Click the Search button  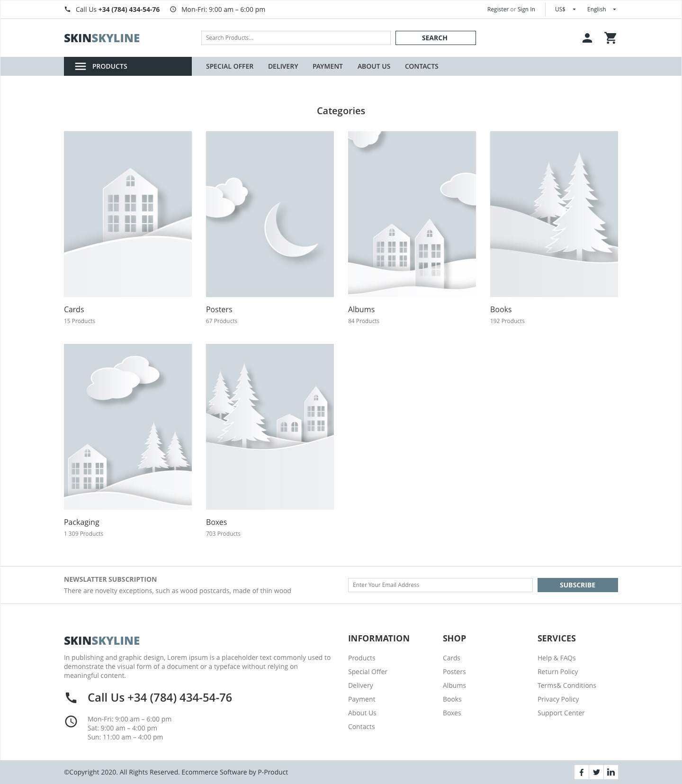coord(436,38)
